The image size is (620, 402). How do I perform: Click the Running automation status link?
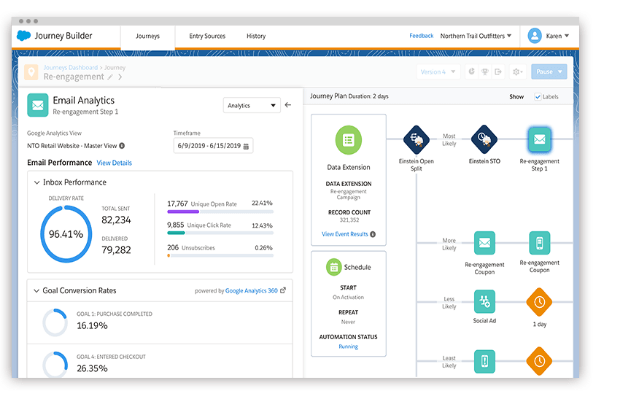[x=348, y=347]
